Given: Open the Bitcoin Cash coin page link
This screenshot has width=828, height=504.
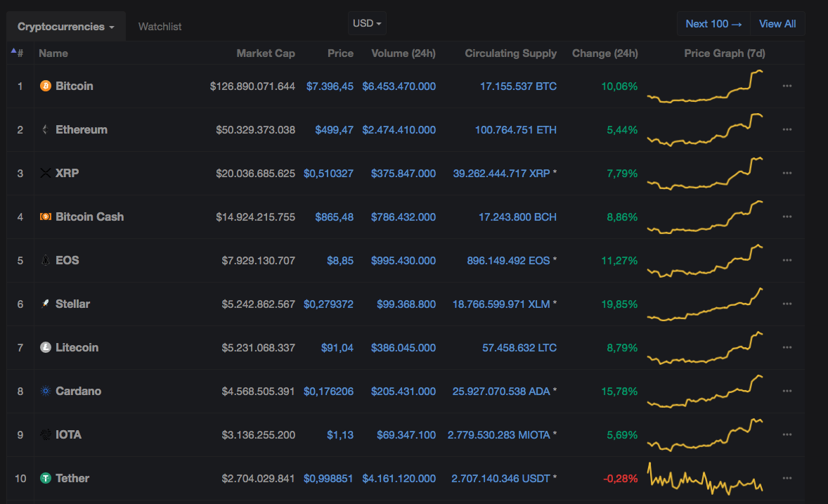Looking at the screenshot, I should point(90,217).
